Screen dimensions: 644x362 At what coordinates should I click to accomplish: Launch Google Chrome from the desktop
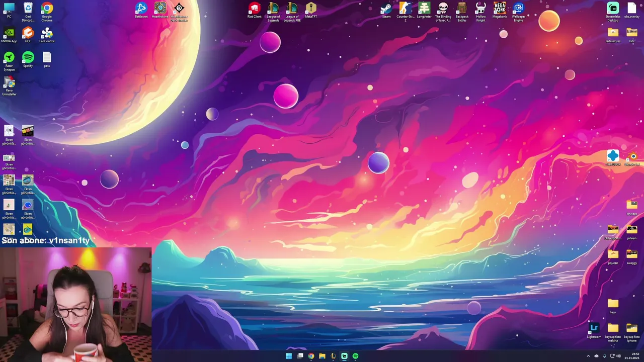[47, 11]
